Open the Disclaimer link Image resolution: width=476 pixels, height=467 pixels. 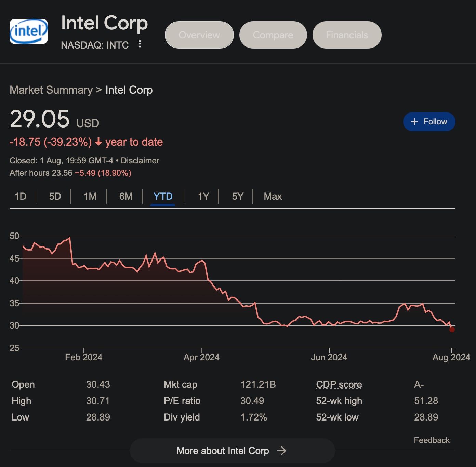140,161
